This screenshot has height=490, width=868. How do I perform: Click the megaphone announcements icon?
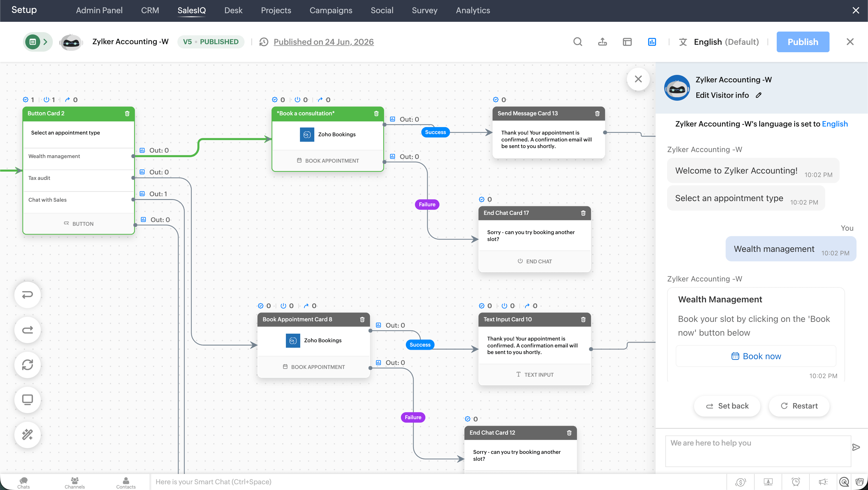tap(823, 482)
